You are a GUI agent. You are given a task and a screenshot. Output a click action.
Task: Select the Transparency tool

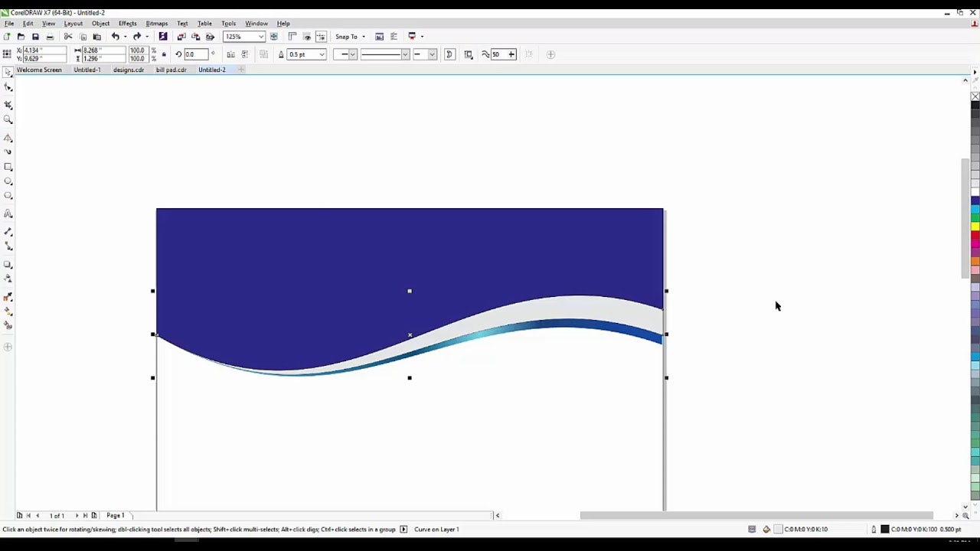point(8,279)
